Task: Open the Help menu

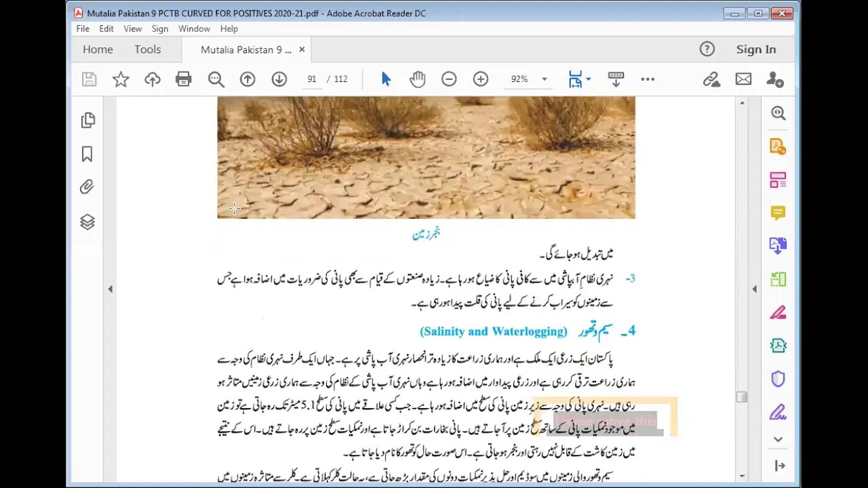Action: tap(229, 28)
